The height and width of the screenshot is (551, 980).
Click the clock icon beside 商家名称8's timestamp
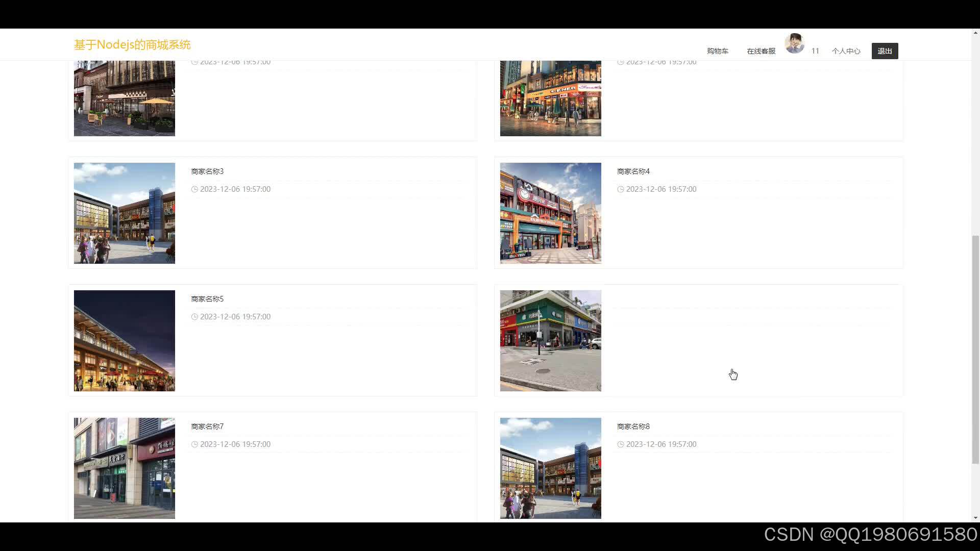tap(621, 444)
